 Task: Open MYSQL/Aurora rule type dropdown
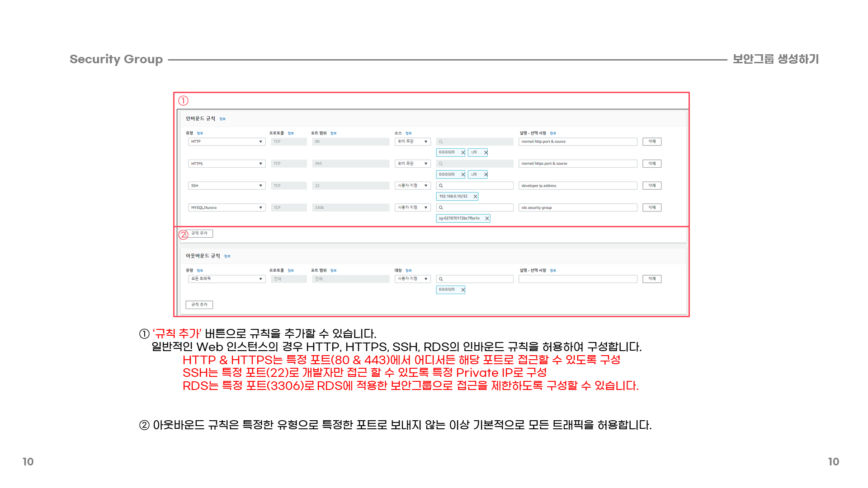point(226,208)
